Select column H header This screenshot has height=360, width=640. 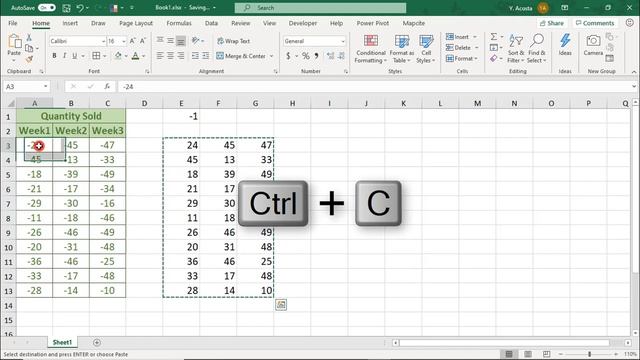[292, 103]
